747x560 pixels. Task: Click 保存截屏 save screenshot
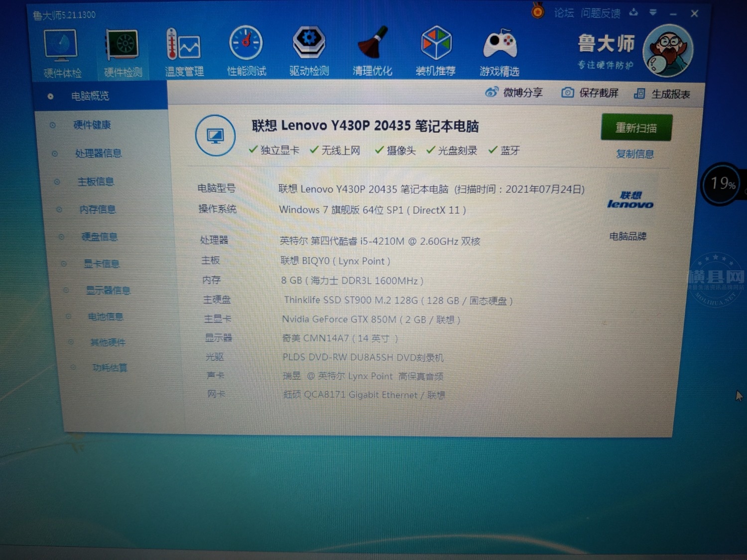[x=590, y=93]
